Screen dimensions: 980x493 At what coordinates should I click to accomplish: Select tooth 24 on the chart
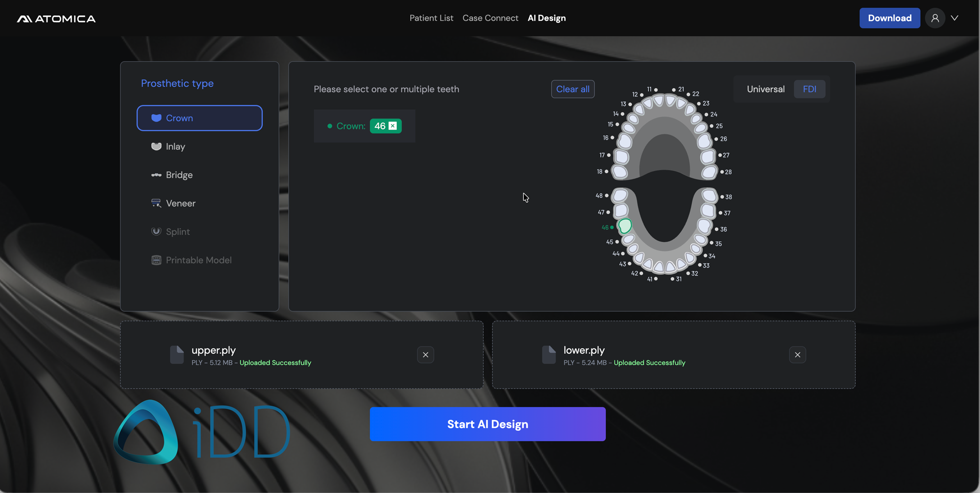696,118
